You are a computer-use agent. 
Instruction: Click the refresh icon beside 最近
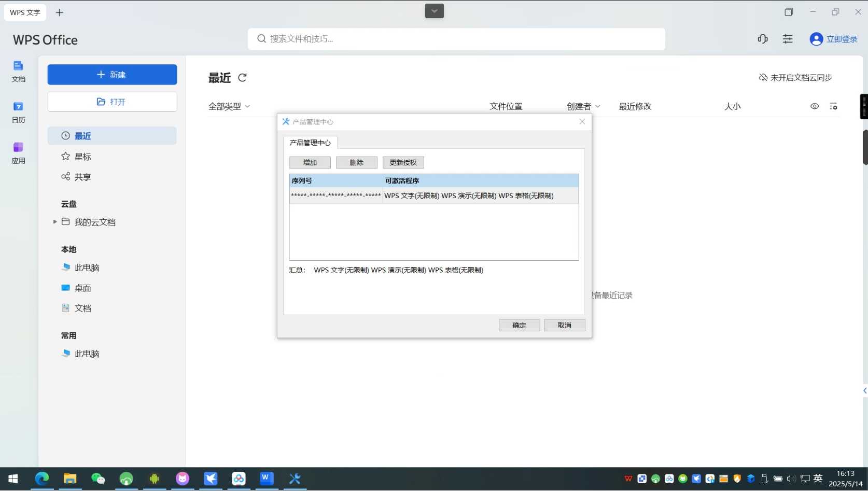(242, 78)
